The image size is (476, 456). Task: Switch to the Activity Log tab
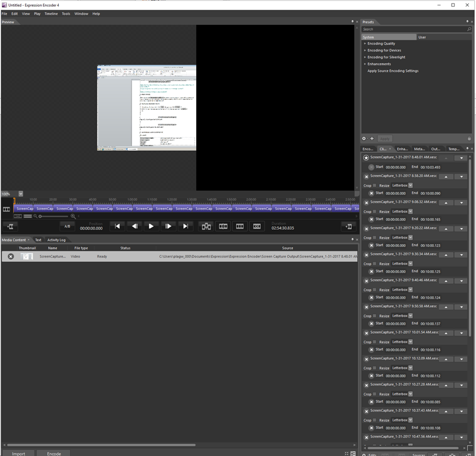coord(56,240)
